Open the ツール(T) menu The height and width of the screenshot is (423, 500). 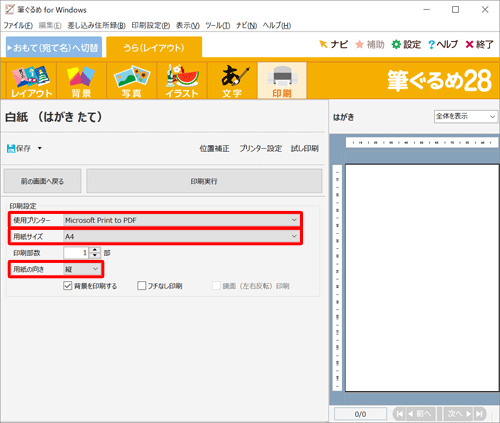(217, 25)
